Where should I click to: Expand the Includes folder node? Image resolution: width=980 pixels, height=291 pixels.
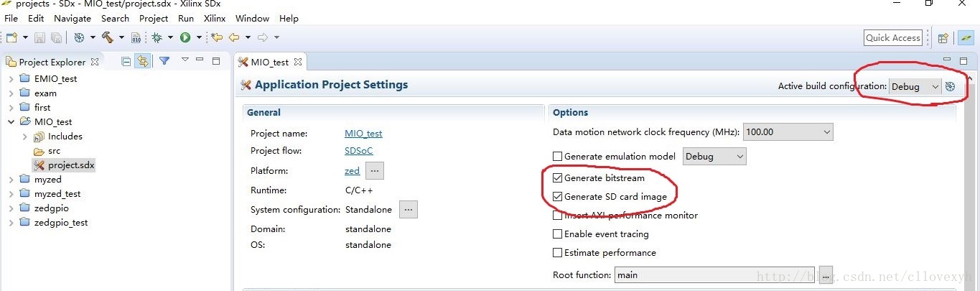tap(25, 136)
